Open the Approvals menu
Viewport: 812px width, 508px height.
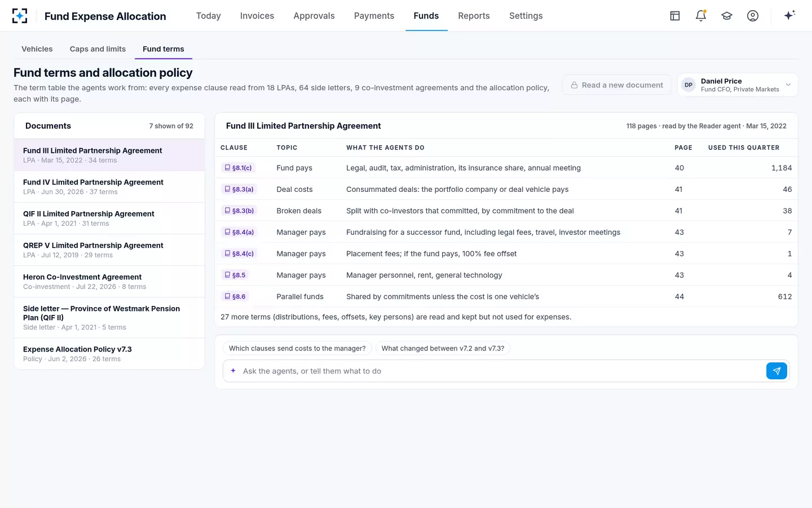[x=314, y=16]
